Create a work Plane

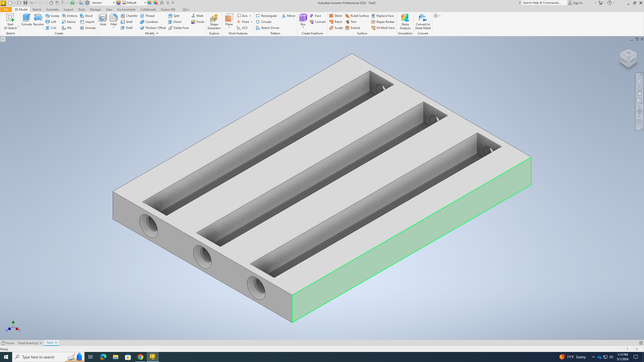[x=229, y=19]
